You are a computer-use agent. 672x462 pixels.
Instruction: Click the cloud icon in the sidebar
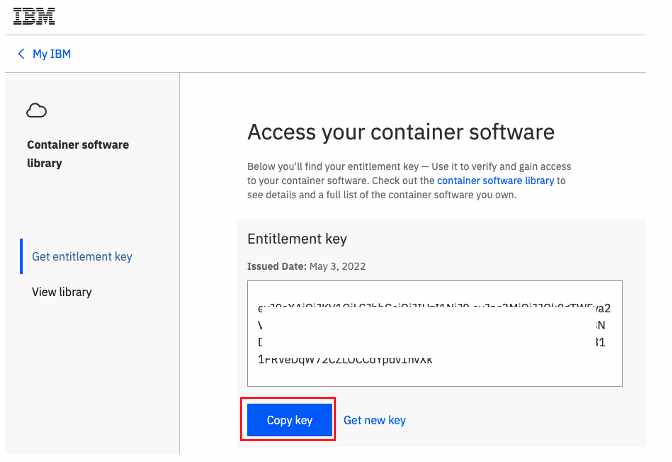[x=36, y=111]
